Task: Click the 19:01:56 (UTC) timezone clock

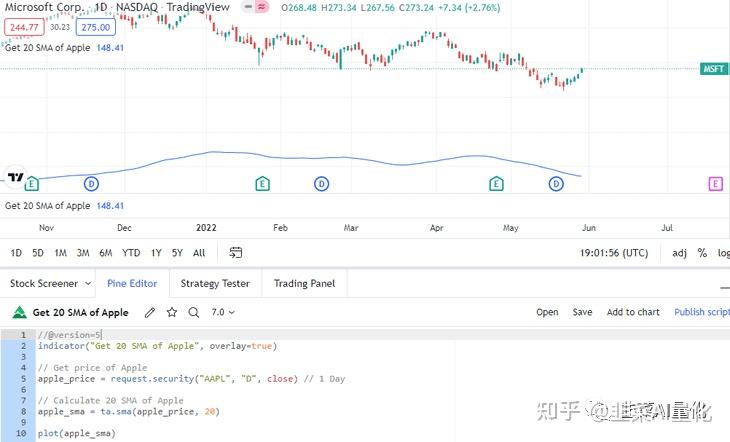Action: point(614,253)
